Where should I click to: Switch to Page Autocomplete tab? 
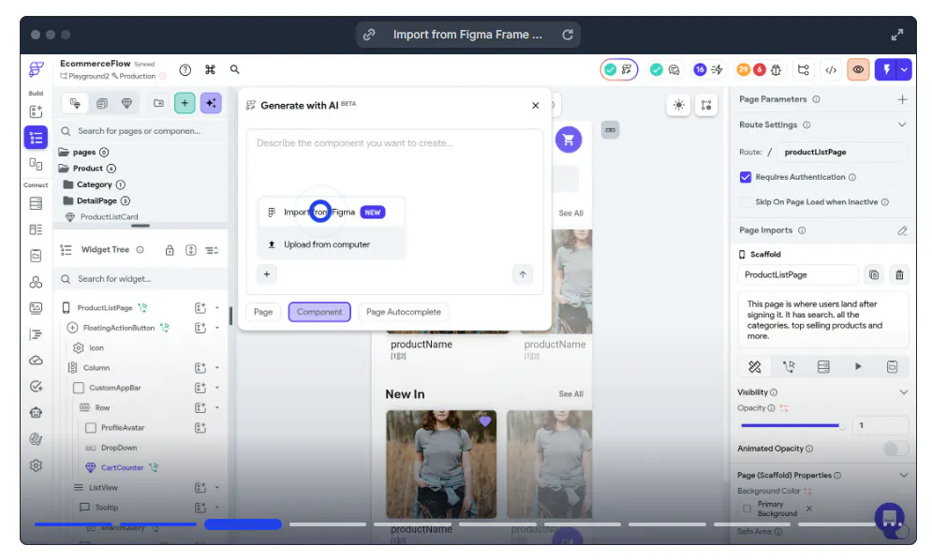click(404, 312)
